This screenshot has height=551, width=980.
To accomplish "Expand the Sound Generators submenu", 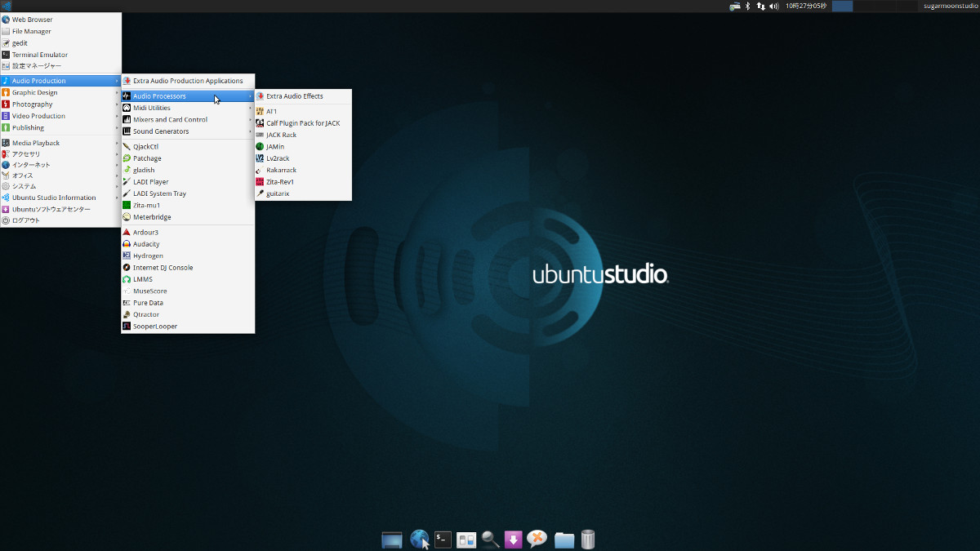I will click(x=188, y=131).
